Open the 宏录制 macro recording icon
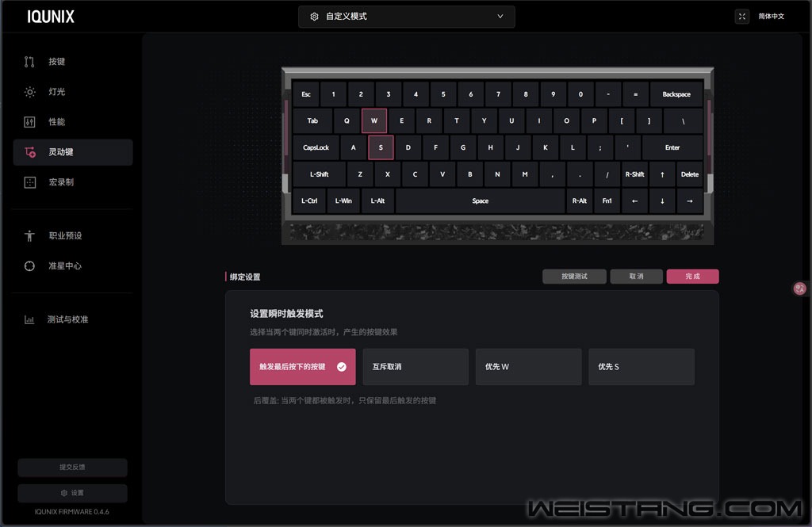 [x=29, y=182]
